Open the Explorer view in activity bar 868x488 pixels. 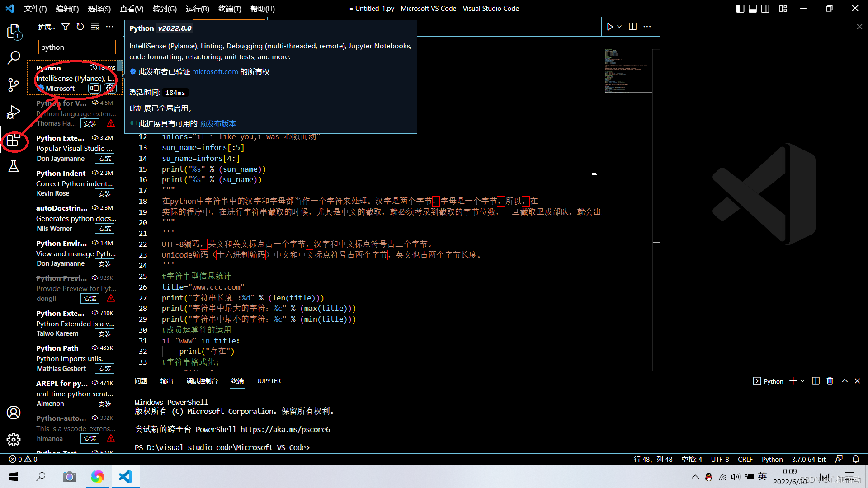(14, 31)
